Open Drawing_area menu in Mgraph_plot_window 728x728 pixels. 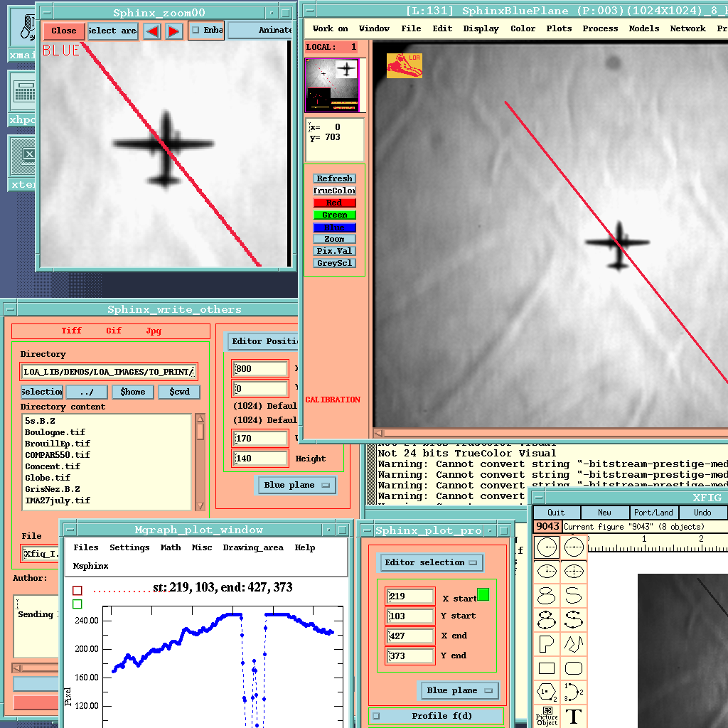point(253,547)
